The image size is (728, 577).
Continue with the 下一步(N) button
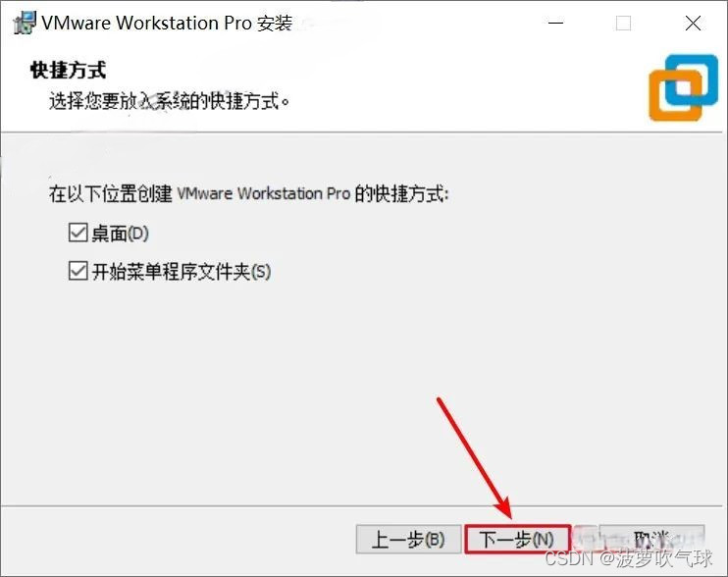[x=517, y=540]
